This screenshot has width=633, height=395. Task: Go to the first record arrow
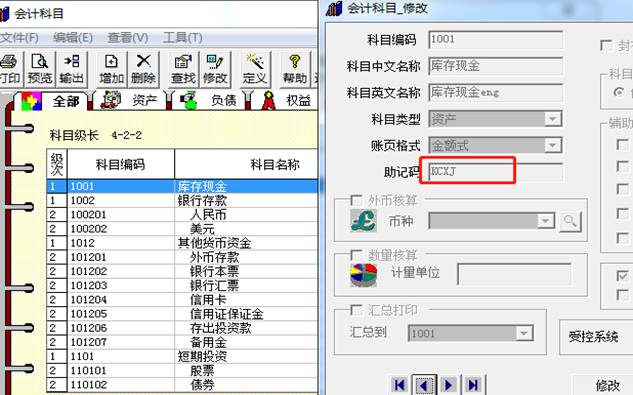400,385
